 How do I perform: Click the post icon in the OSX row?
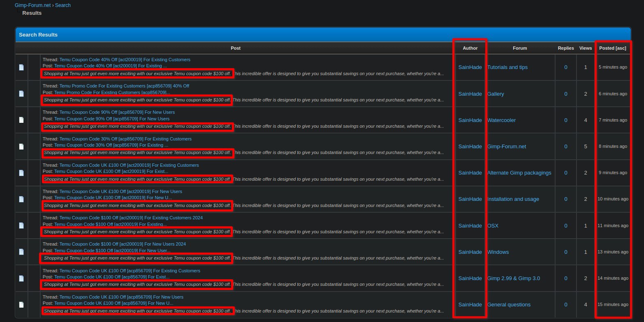(21, 225)
